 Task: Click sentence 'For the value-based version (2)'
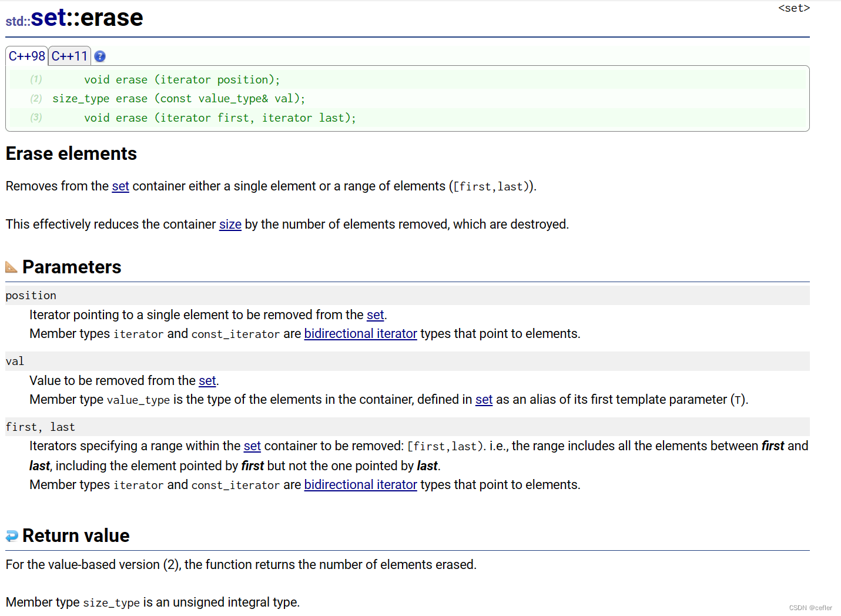click(241, 565)
